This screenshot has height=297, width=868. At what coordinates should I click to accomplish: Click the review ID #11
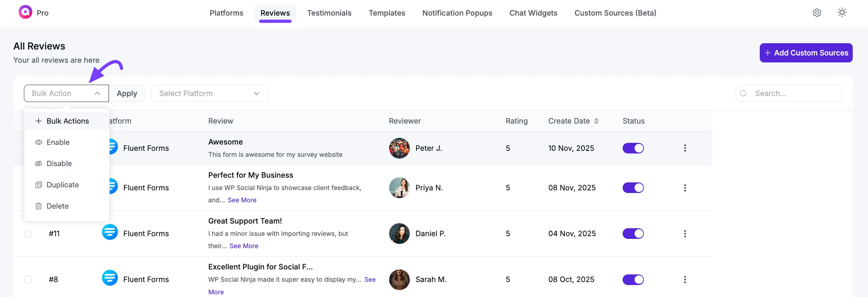(x=54, y=234)
